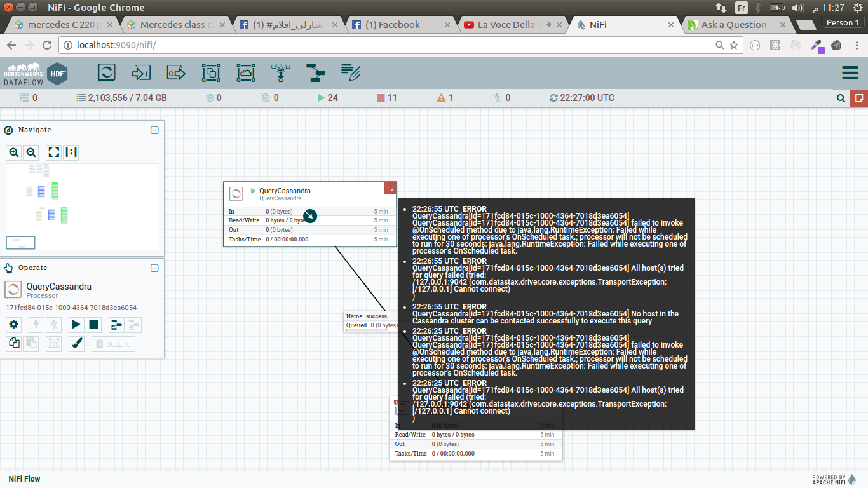Click the copy icon in the Operate palette
This screenshot has width=868, height=488.
coord(13,343)
